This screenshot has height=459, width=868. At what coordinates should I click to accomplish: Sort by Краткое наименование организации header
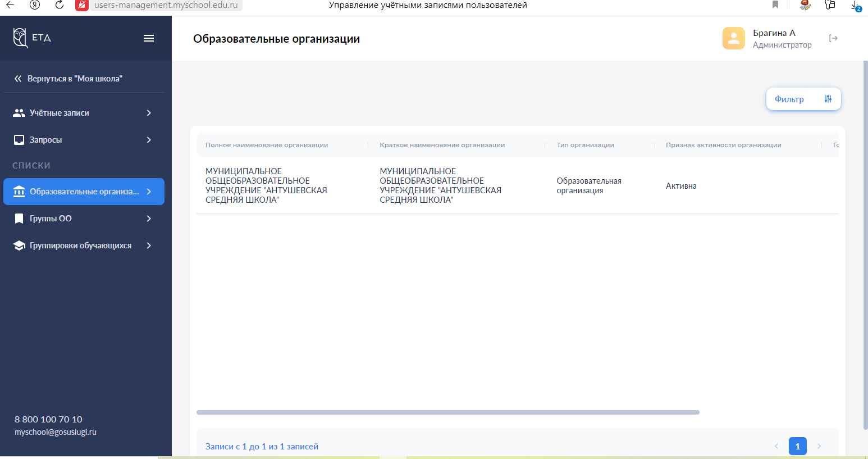click(x=442, y=145)
